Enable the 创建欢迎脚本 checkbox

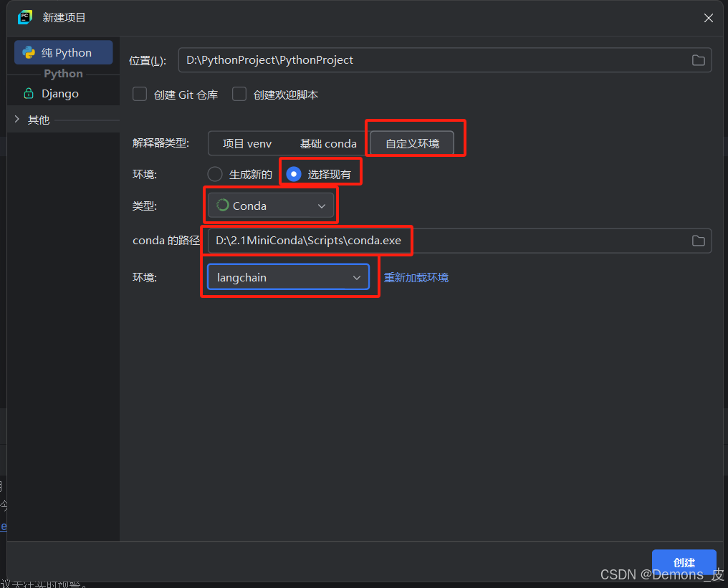point(239,94)
